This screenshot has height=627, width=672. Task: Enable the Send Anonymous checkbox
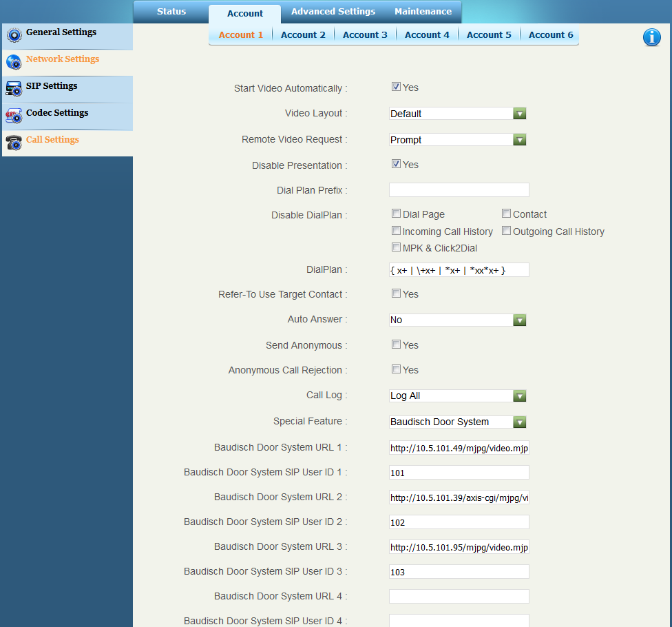point(396,345)
